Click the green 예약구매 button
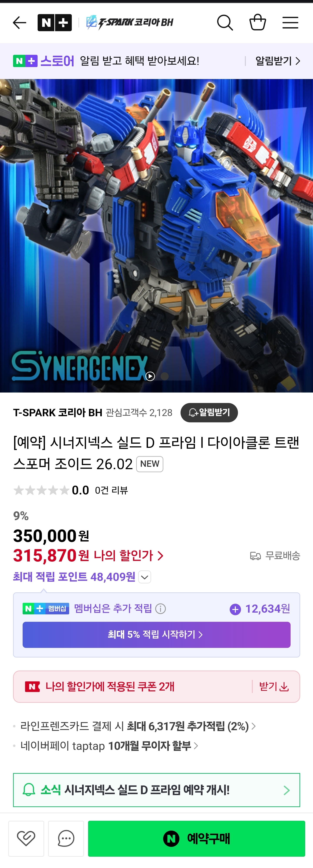Image resolution: width=313 pixels, height=868 pixels. point(197,838)
